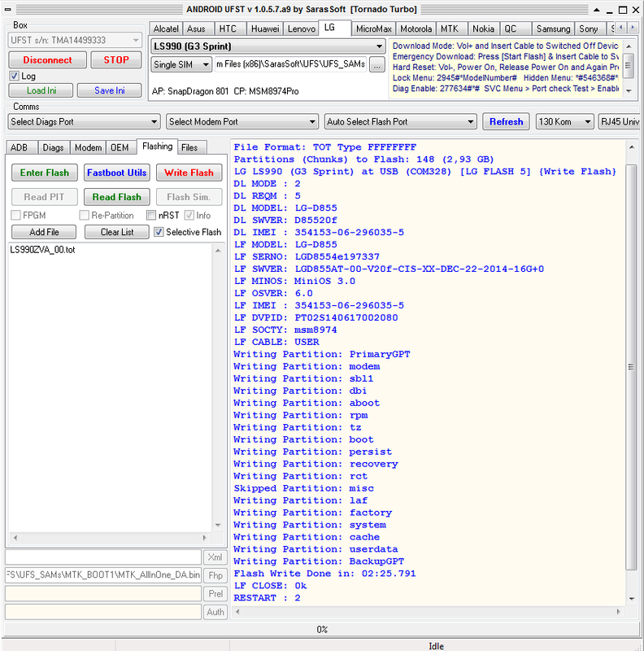Click Fastboot Utils button
Viewport: 644px width, 651px height.
pos(116,173)
